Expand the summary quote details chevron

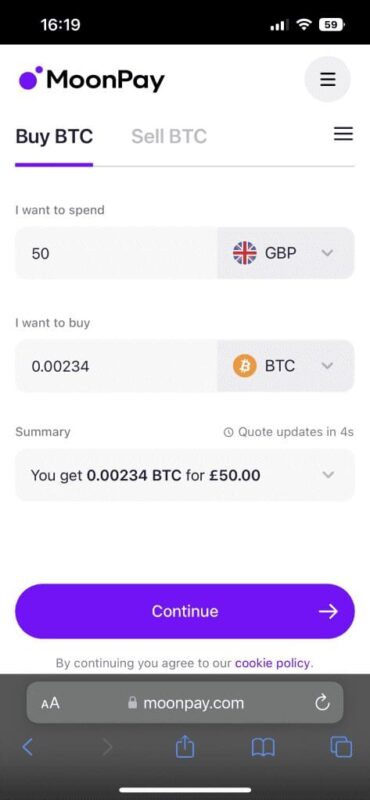pyautogui.click(x=329, y=475)
